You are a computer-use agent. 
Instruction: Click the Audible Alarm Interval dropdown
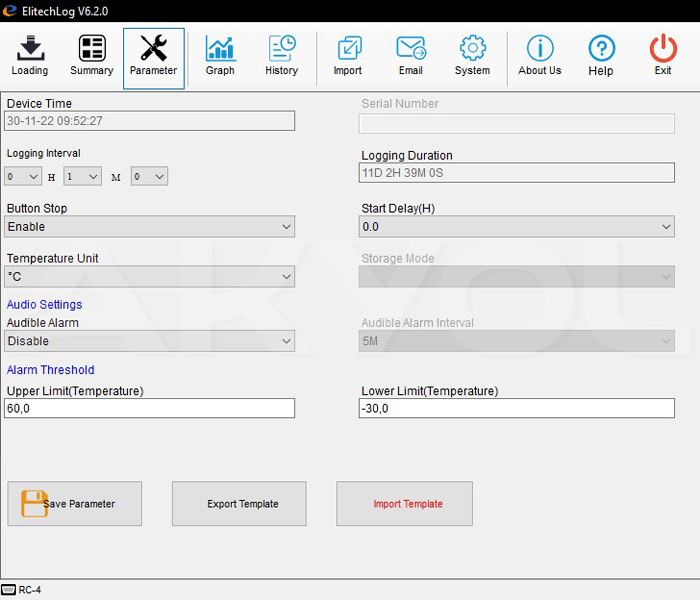(x=517, y=341)
